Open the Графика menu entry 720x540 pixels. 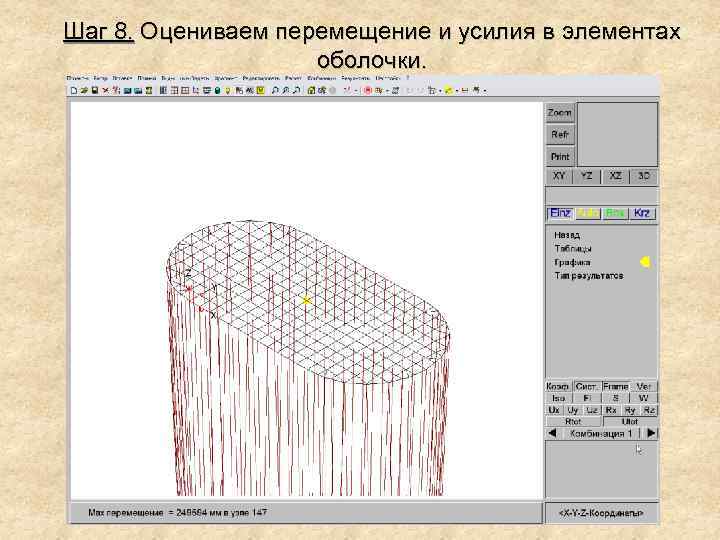[x=572, y=263]
